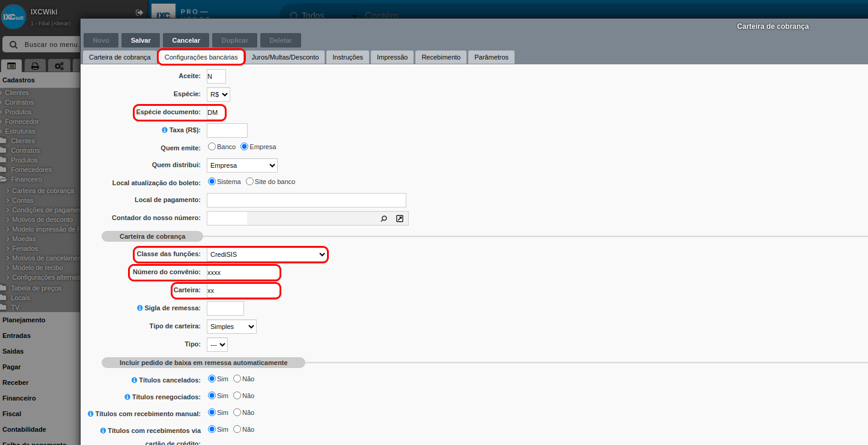
Task: Click the Duplicar button
Action: [234, 40]
